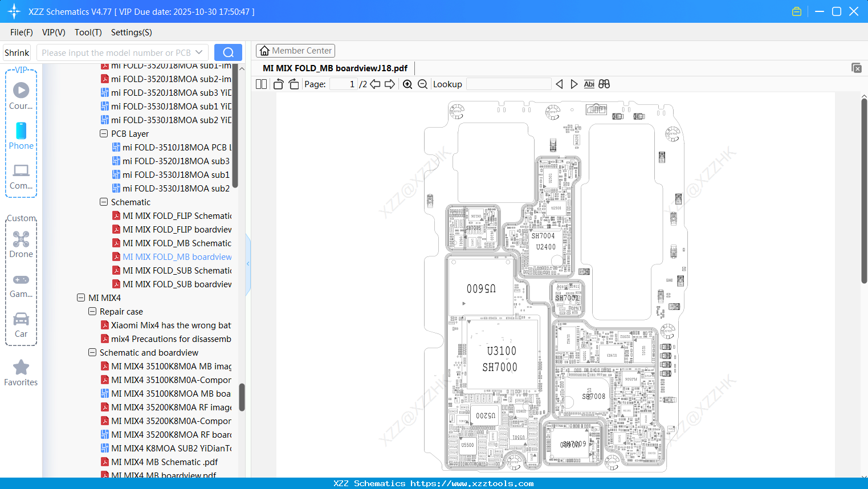The width and height of the screenshot is (868, 489).
Task: Click the XZZ Schematics app logo
Action: [14, 11]
